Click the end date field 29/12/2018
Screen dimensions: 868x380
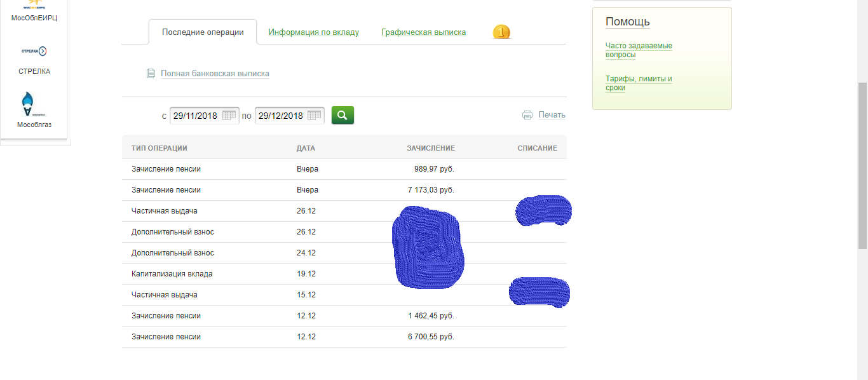coord(281,116)
